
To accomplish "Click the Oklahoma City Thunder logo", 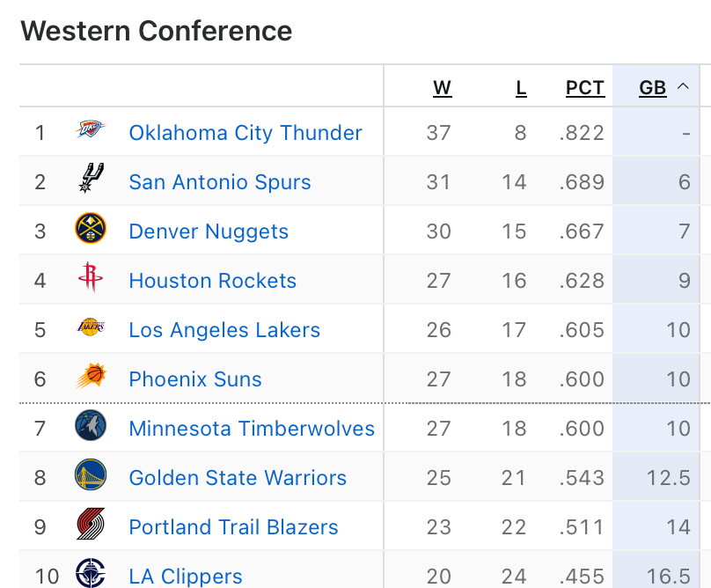I will [x=91, y=132].
